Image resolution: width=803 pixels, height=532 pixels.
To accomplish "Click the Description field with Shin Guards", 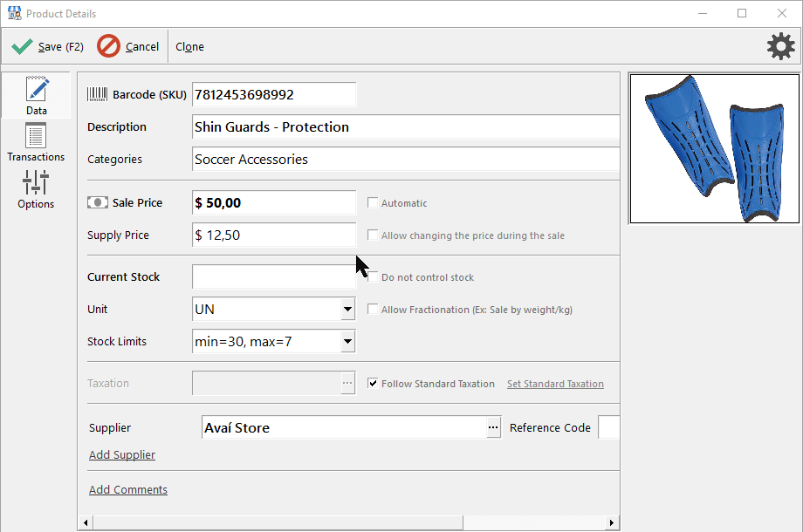I will click(406, 126).
